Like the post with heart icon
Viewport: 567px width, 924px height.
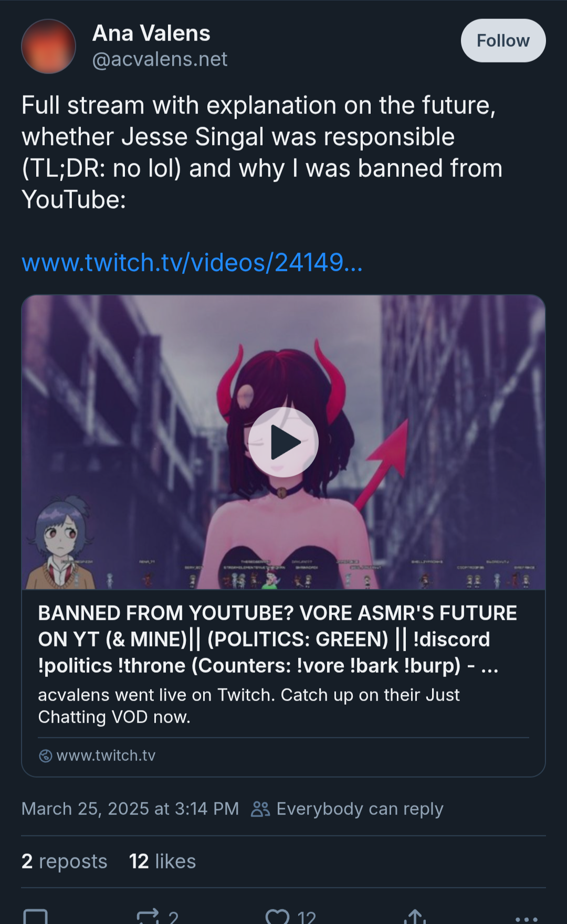277,917
